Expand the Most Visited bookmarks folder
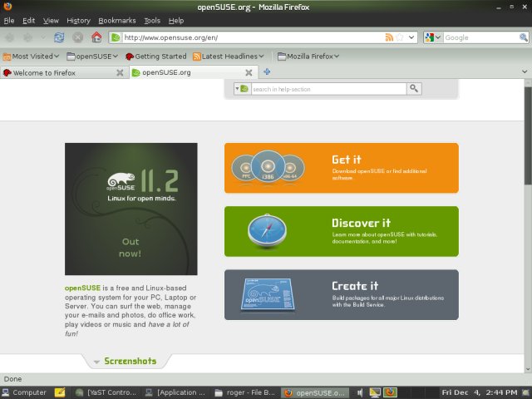 point(31,57)
